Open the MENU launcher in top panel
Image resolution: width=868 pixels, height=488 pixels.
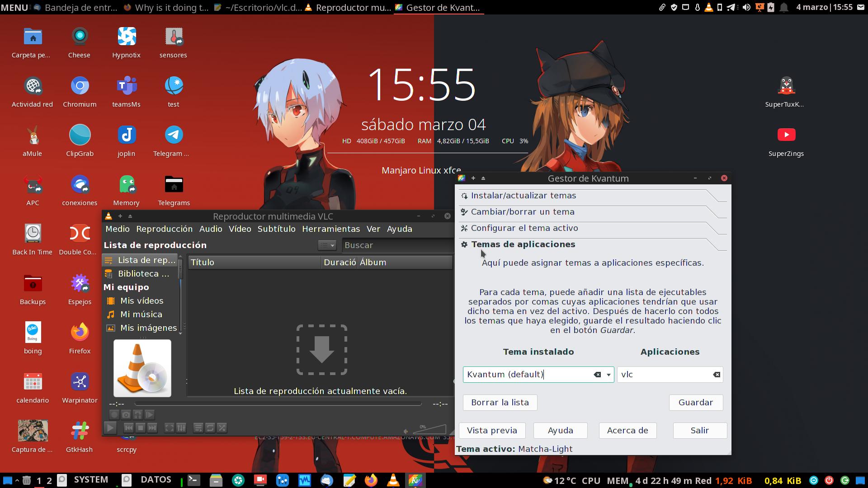point(14,7)
